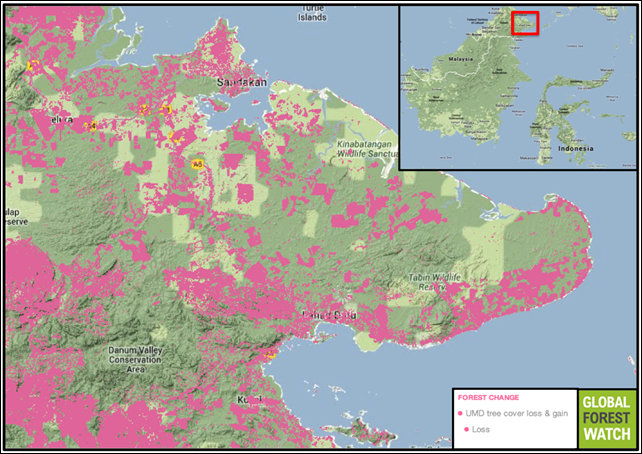Select the red rectangle on inset map
642x454 pixels.
[525, 23]
